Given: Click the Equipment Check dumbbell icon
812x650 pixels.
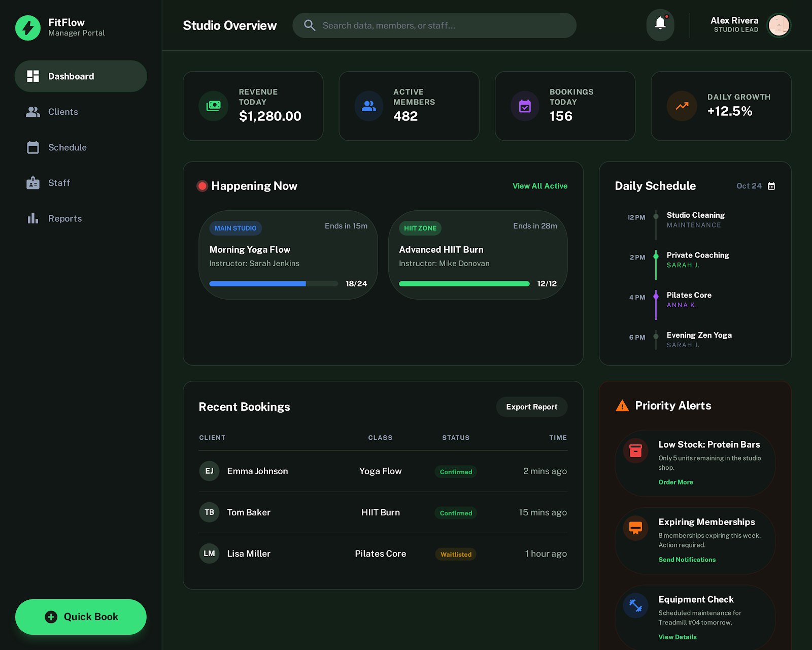Looking at the screenshot, I should 635,605.
